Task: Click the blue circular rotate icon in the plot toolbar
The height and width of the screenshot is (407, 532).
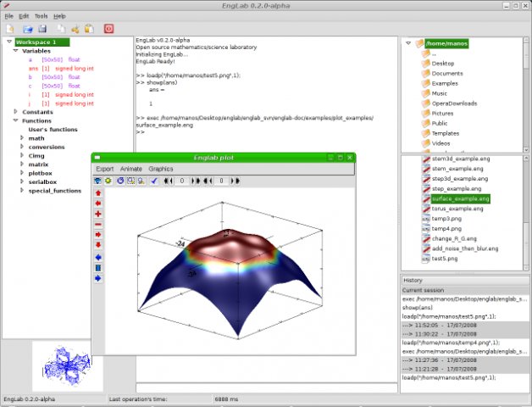Action: click(x=120, y=181)
